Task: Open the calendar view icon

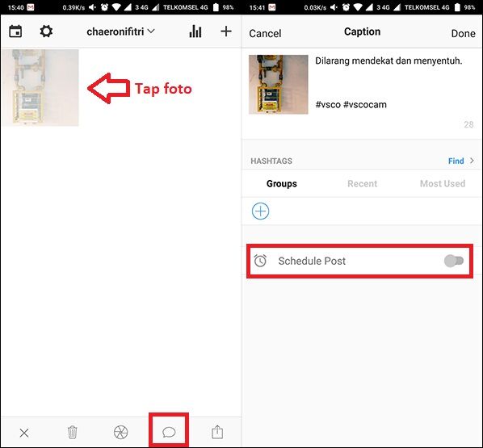Action: [x=15, y=31]
